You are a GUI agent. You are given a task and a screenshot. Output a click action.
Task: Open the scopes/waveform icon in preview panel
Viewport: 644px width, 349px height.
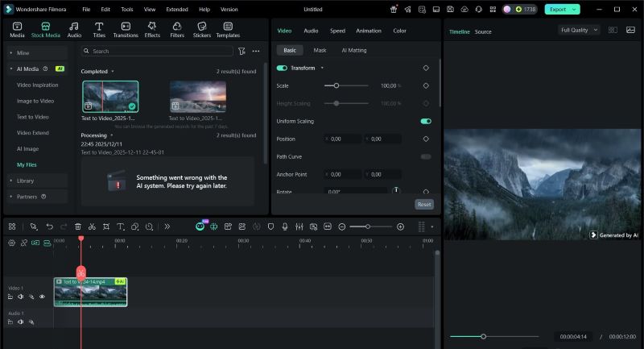click(x=630, y=30)
